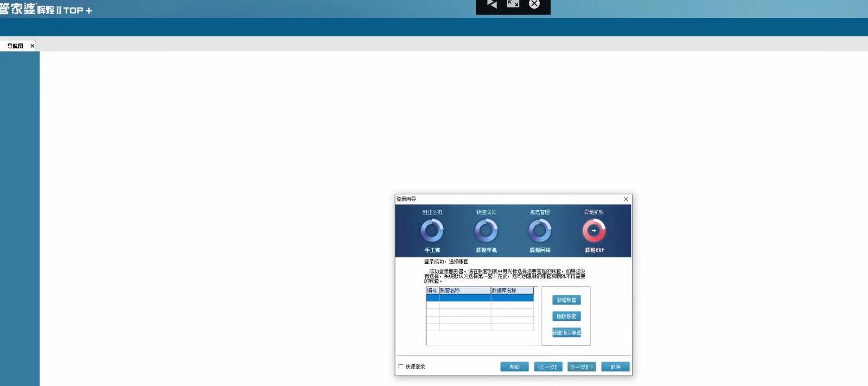Click the circled X icon in top overlay
Viewport: 868px width, 386px height.
[534, 4]
